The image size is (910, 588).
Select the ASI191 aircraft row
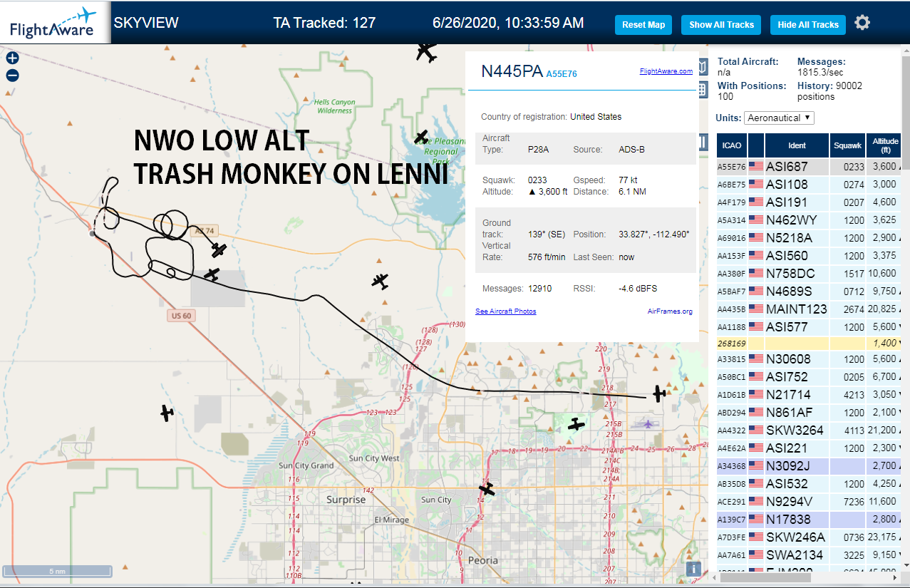809,202
